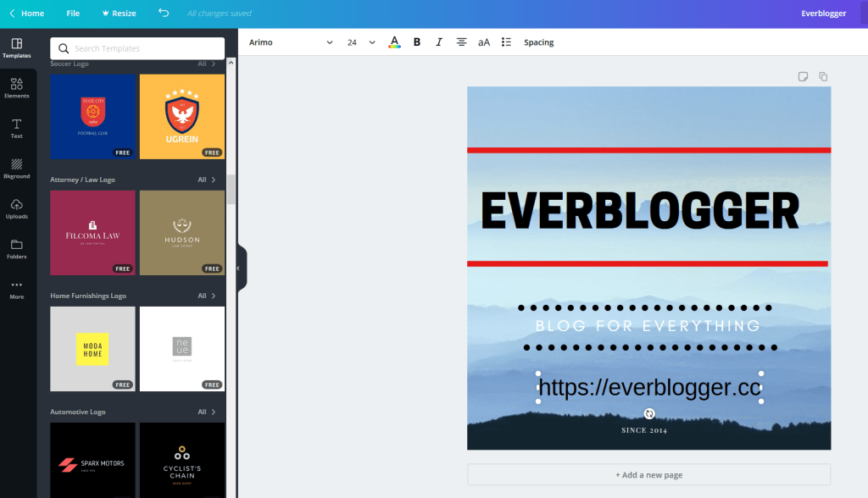Add a note to the page

803,76
